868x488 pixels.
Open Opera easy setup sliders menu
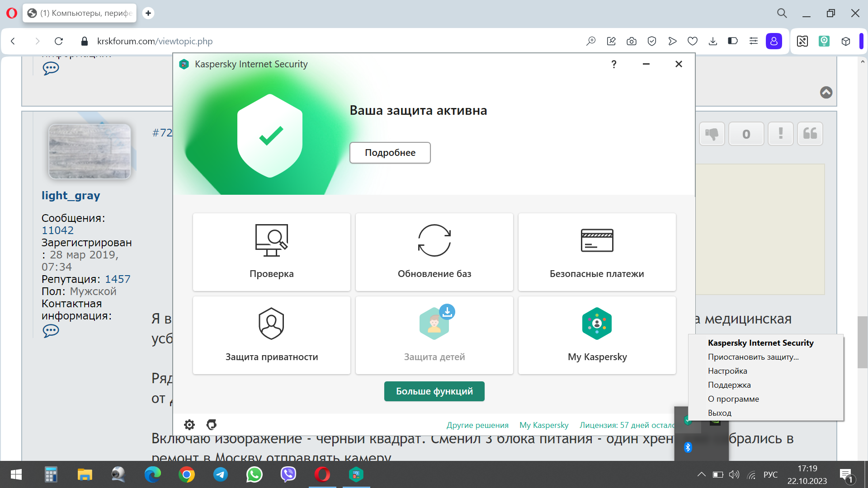[x=753, y=41]
